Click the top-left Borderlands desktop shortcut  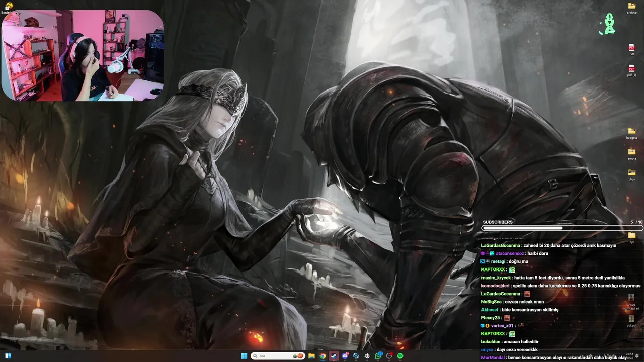[8, 8]
